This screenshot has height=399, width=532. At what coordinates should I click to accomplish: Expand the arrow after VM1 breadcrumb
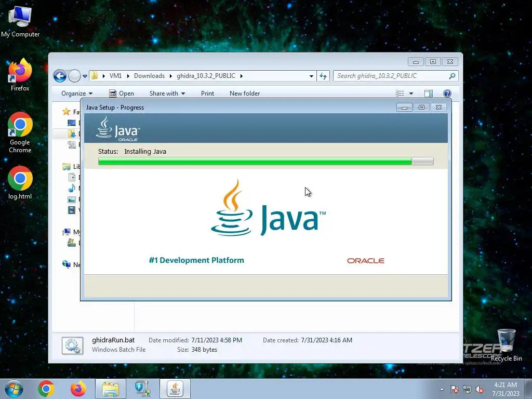(128, 76)
